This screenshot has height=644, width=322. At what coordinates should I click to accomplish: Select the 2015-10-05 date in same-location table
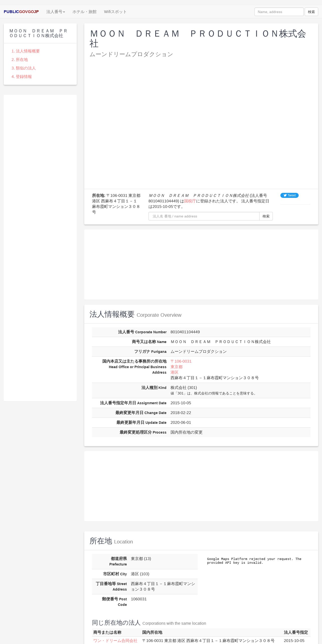294,640
